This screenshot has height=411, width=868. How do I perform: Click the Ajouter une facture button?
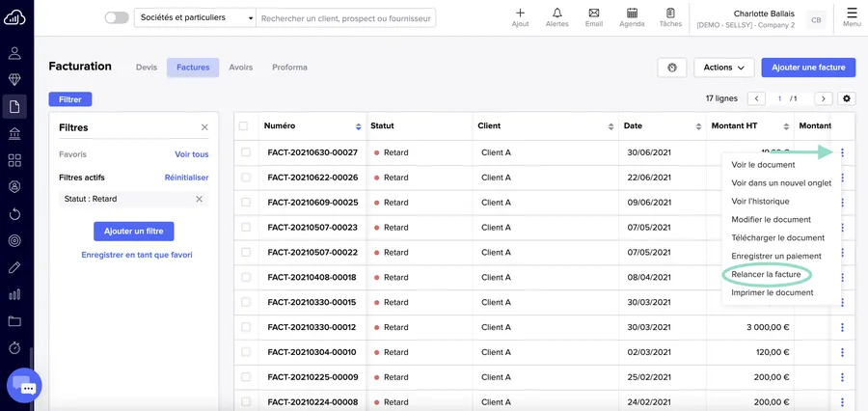point(808,68)
